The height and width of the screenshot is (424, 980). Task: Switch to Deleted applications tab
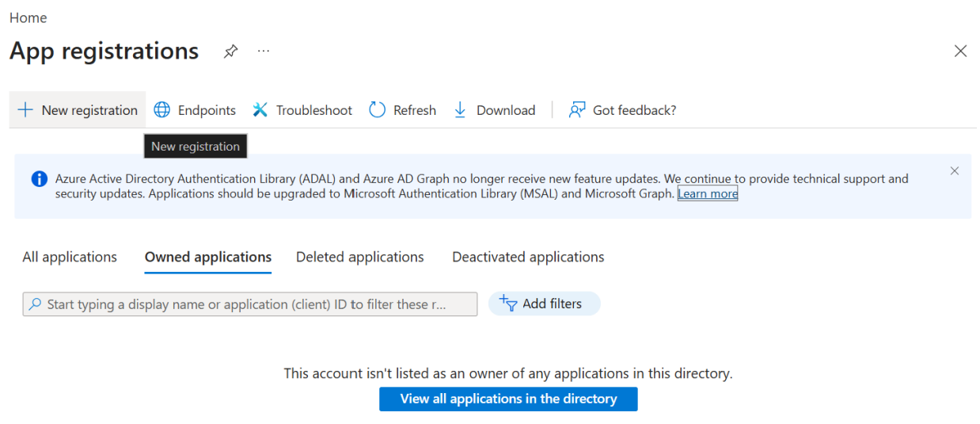tap(360, 257)
